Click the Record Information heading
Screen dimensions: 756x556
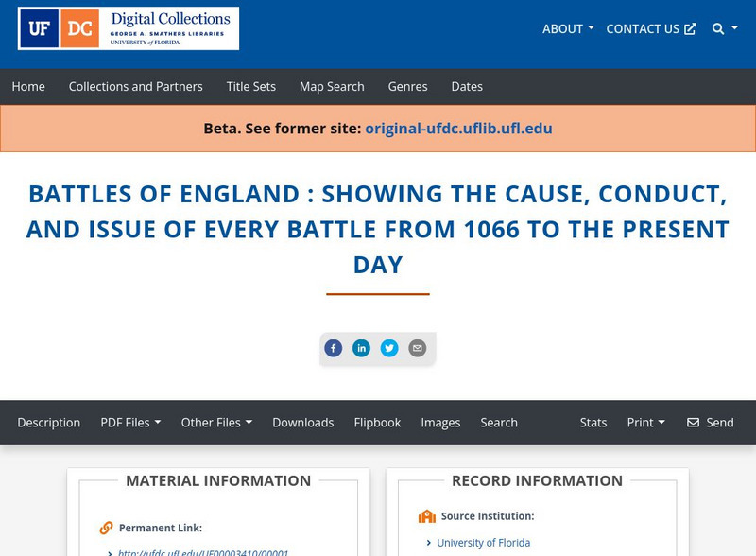tap(537, 480)
